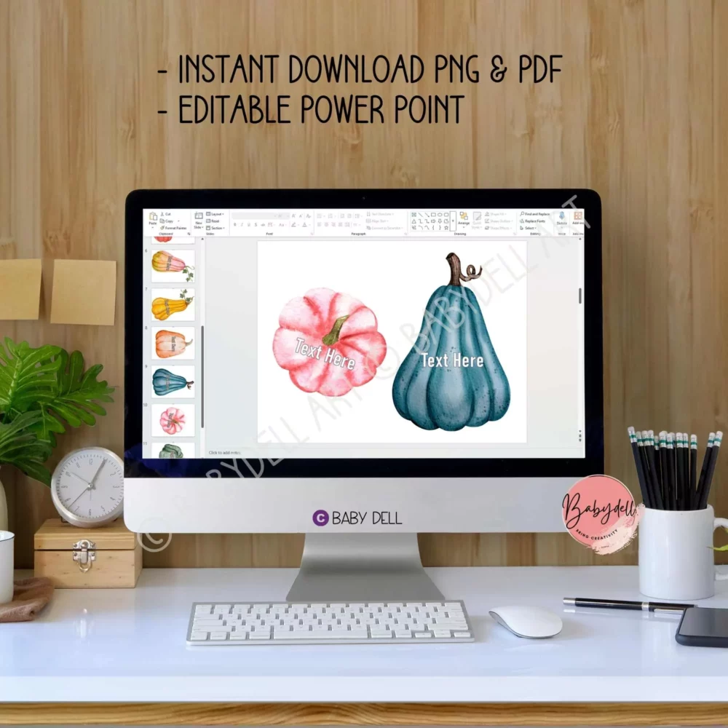
Task: Click the Reset slide button
Action: tap(214, 221)
